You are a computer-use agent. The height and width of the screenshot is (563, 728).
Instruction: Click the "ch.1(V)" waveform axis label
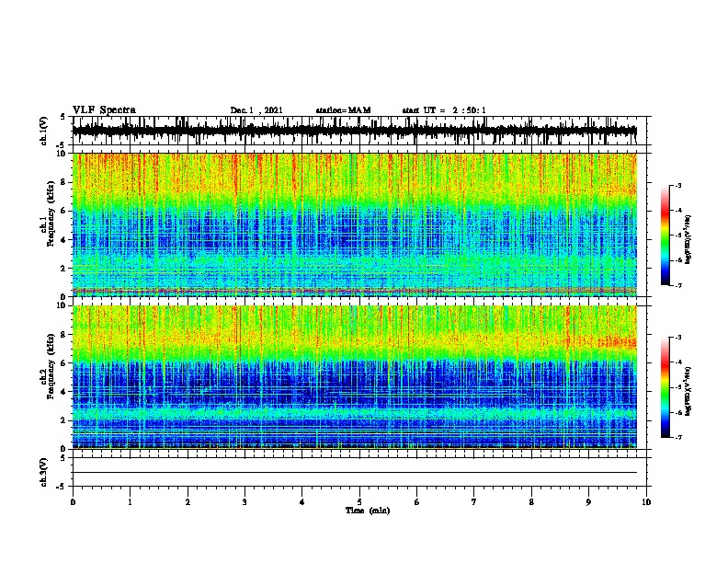44,131
